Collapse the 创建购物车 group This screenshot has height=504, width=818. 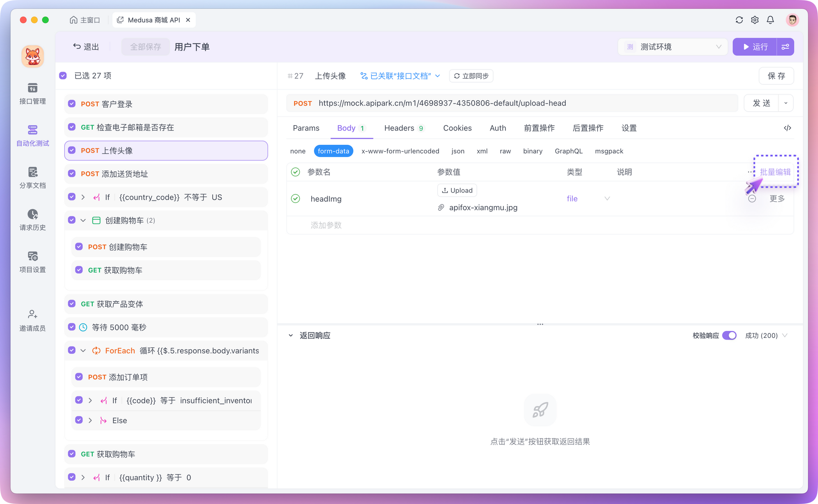point(83,220)
